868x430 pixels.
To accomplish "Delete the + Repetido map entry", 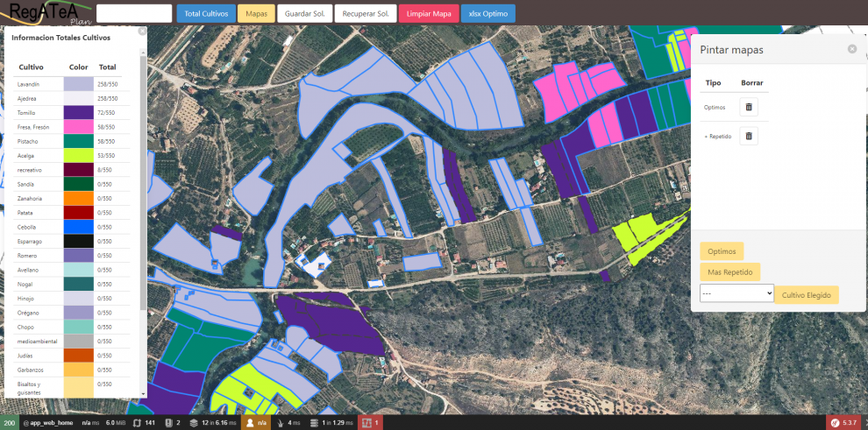I will pyautogui.click(x=748, y=136).
